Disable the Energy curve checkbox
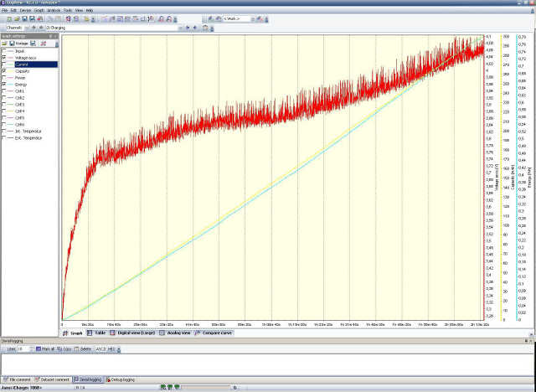 pos(4,85)
